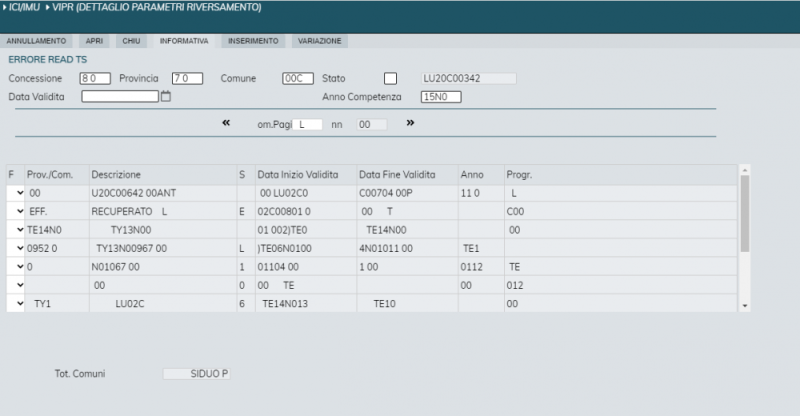Expand dropdown in the TE14N0 row
This screenshot has height=416, width=800.
(19, 229)
